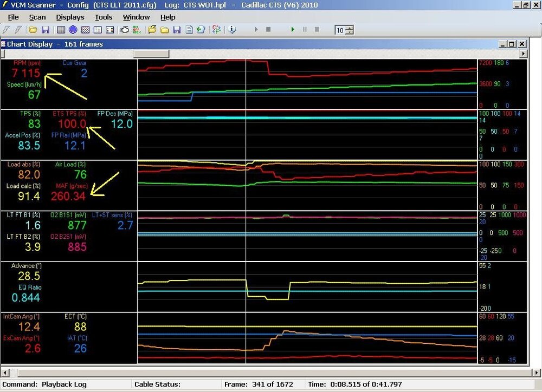Open the VCM info icon
542x392 pixels.
(233, 30)
